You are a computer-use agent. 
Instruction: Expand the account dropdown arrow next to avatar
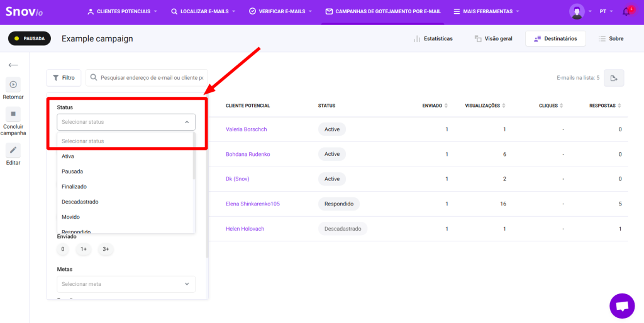click(x=590, y=11)
